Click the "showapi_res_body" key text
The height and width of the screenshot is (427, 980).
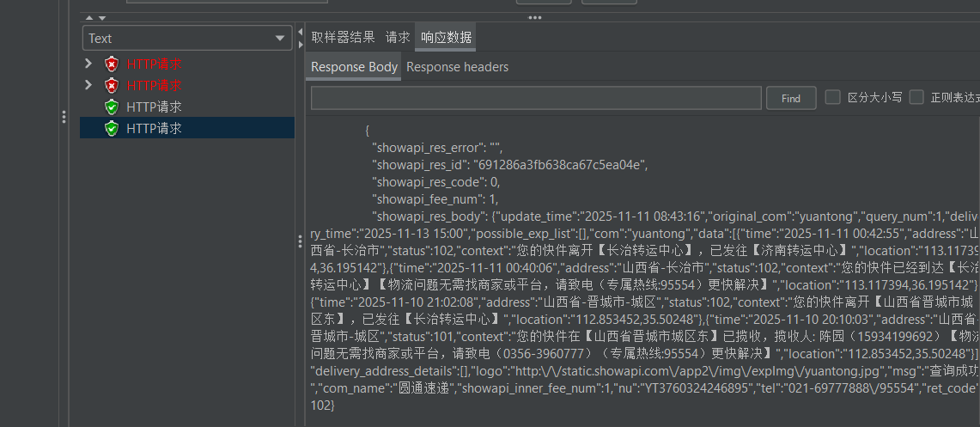428,217
